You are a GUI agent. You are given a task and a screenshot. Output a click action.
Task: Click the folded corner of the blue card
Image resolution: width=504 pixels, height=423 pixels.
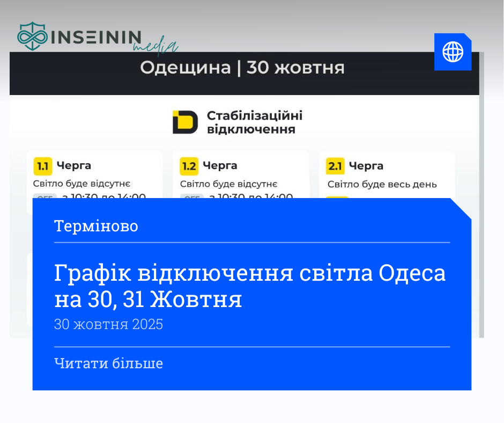click(461, 206)
